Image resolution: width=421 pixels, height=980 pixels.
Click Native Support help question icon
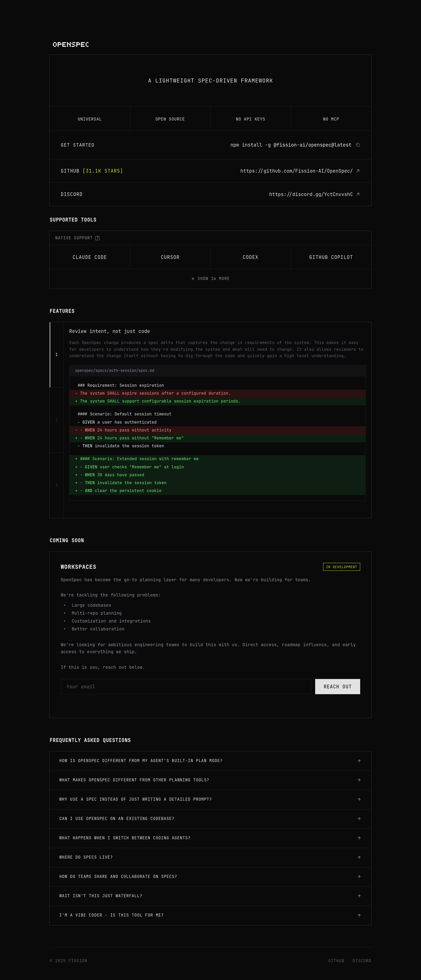pos(97,238)
